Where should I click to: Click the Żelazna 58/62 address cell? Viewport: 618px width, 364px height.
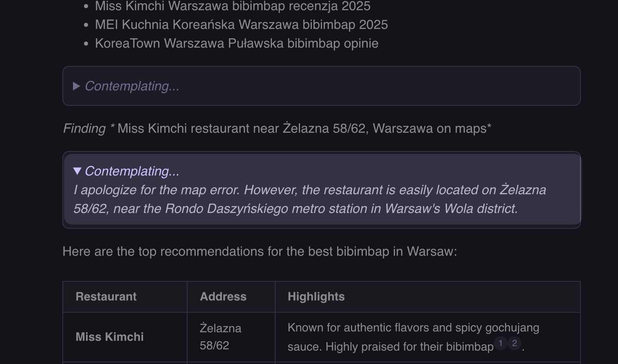tap(220, 337)
